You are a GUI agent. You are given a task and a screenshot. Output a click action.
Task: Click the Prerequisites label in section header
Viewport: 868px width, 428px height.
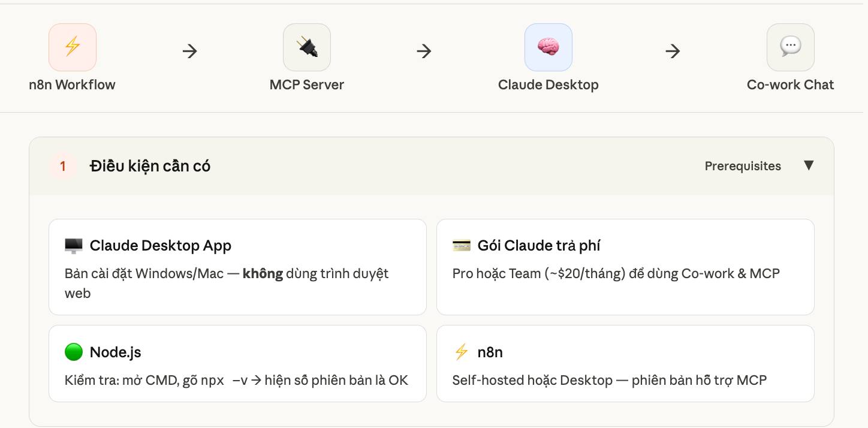coord(743,166)
